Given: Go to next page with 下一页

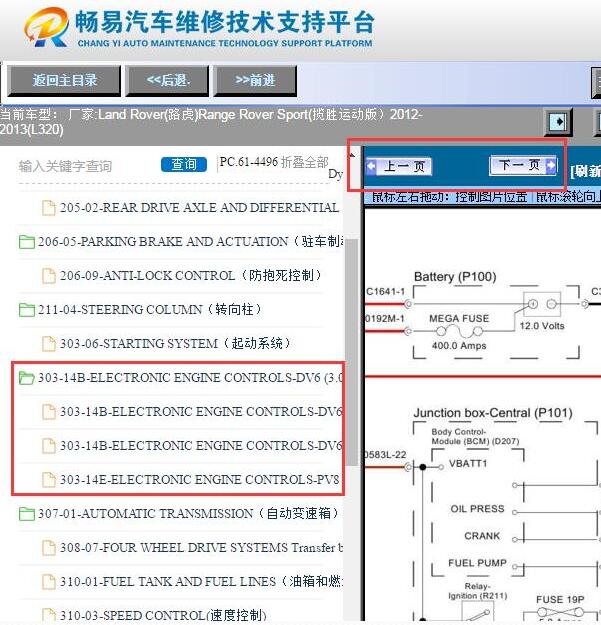Looking at the screenshot, I should pos(523,165).
